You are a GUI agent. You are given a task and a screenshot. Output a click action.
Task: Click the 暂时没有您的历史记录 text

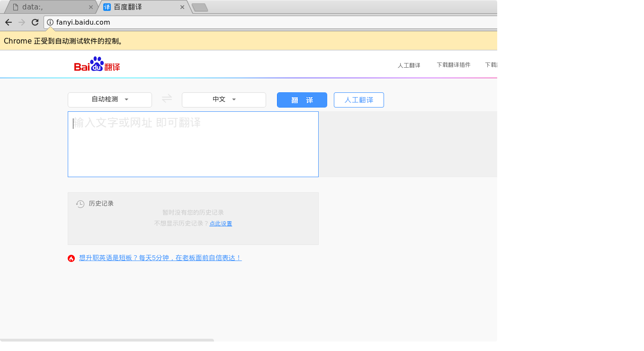coord(193,213)
